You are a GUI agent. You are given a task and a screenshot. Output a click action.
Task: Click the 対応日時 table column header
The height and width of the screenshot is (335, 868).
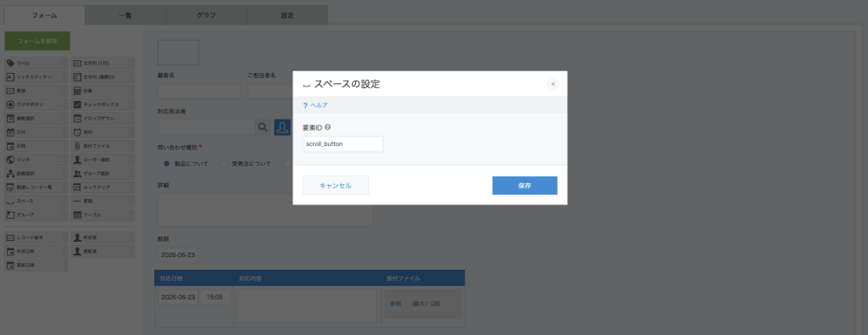click(x=194, y=277)
